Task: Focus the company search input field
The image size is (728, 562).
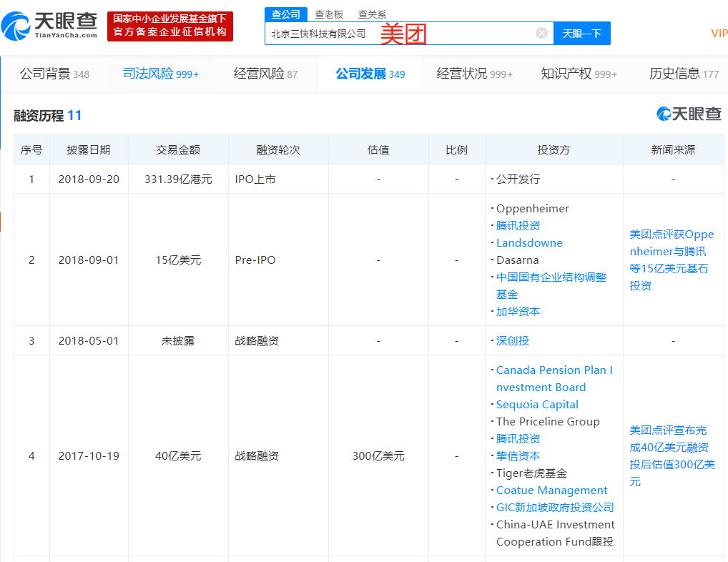Action: tap(409, 34)
